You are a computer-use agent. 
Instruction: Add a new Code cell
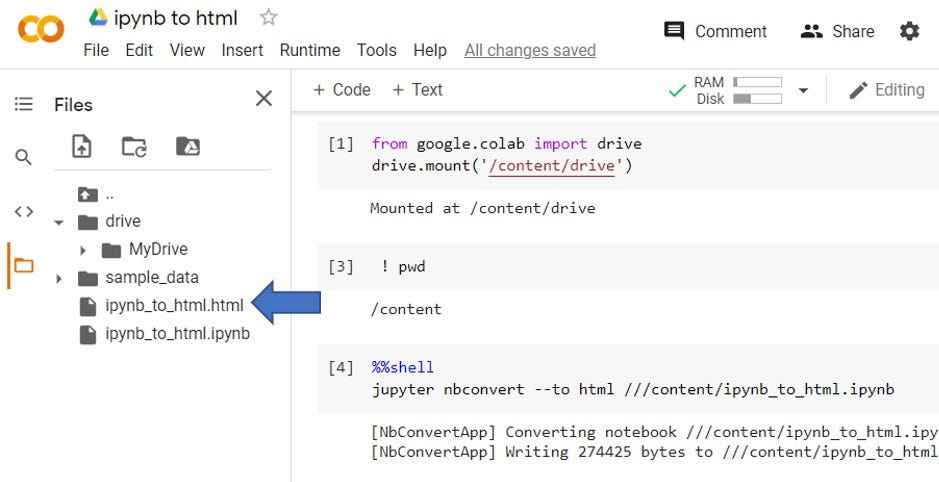tap(341, 90)
